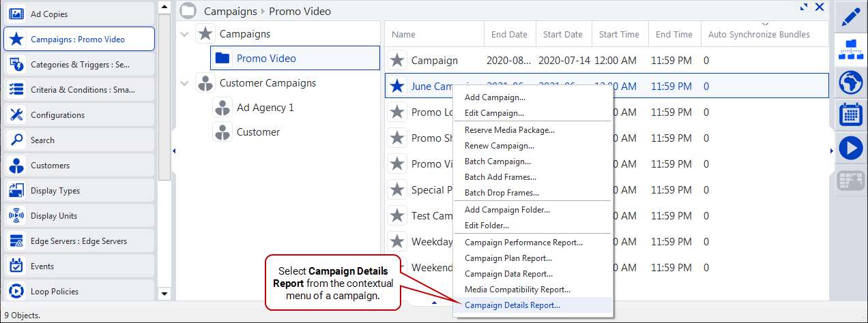Viewport: 868px width, 323px height.
Task: Select the hierarchy view icon in right toolbar
Action: pyautogui.click(x=850, y=48)
